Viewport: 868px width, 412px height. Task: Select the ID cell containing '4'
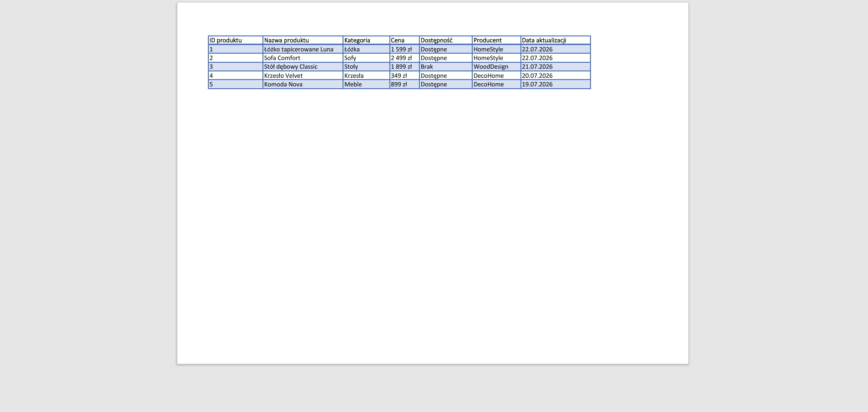pyautogui.click(x=236, y=75)
